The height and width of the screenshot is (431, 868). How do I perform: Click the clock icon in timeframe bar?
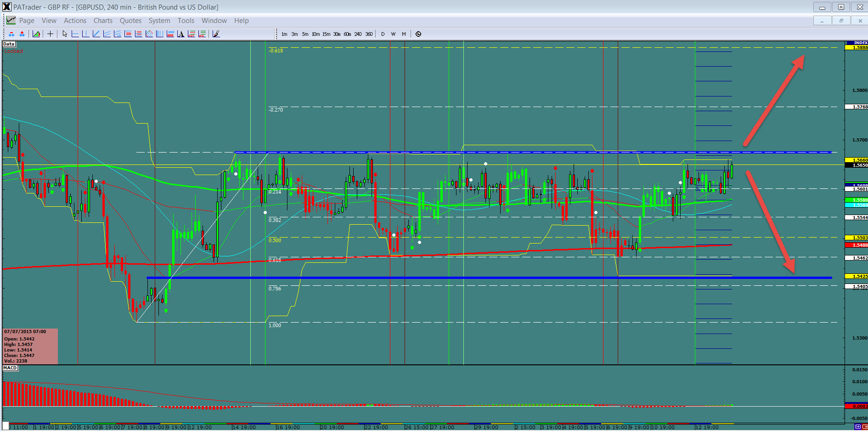(x=418, y=34)
